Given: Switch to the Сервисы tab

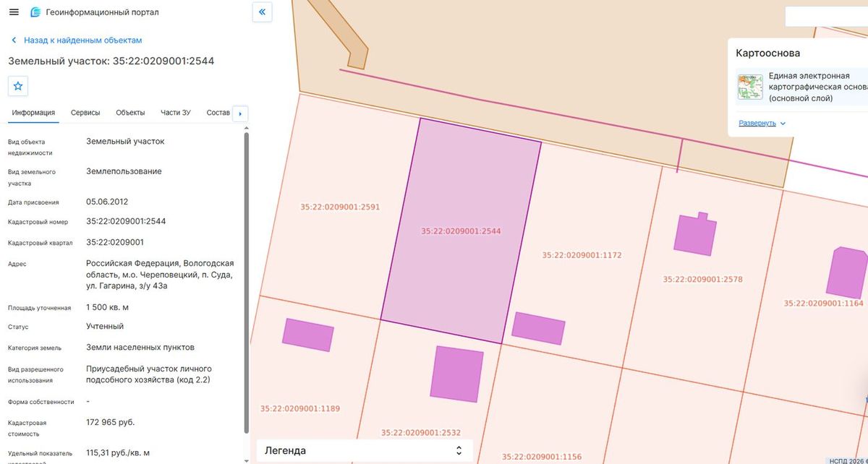Looking at the screenshot, I should point(85,113).
